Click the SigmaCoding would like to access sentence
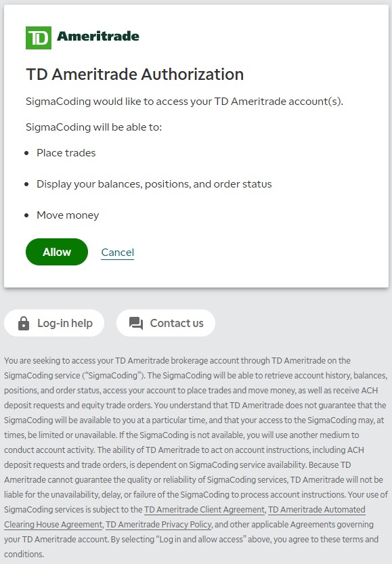Viewport: 392px width, 564px height. pyautogui.click(x=185, y=102)
